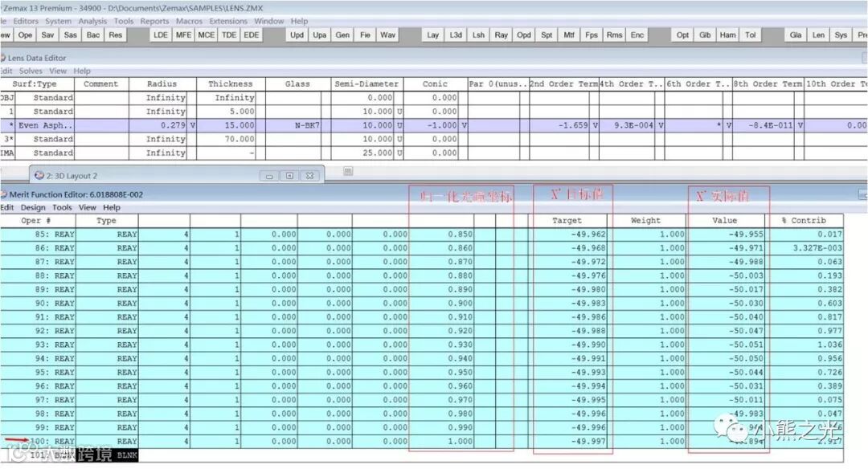This screenshot has width=868, height=469.
Task: Open the Wav wavelength data button
Action: 387,35
